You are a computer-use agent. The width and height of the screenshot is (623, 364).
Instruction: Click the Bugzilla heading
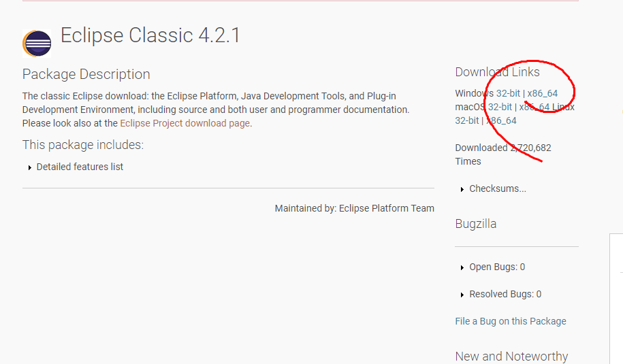point(476,224)
